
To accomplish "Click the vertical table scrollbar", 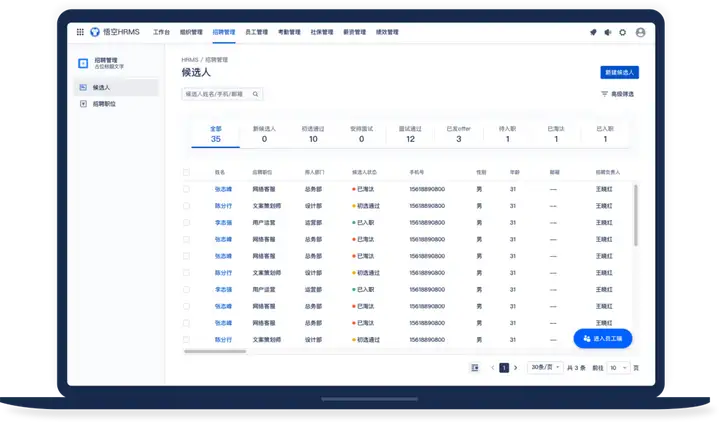I will pyautogui.click(x=636, y=215).
